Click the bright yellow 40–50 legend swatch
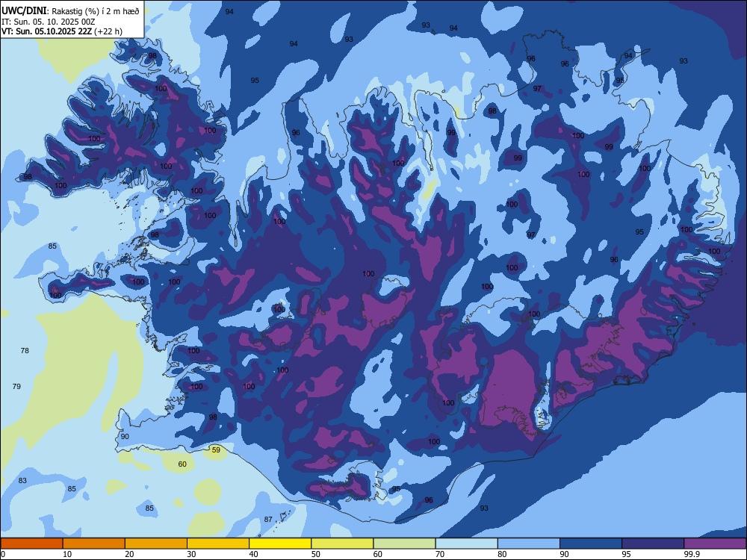 280,544
